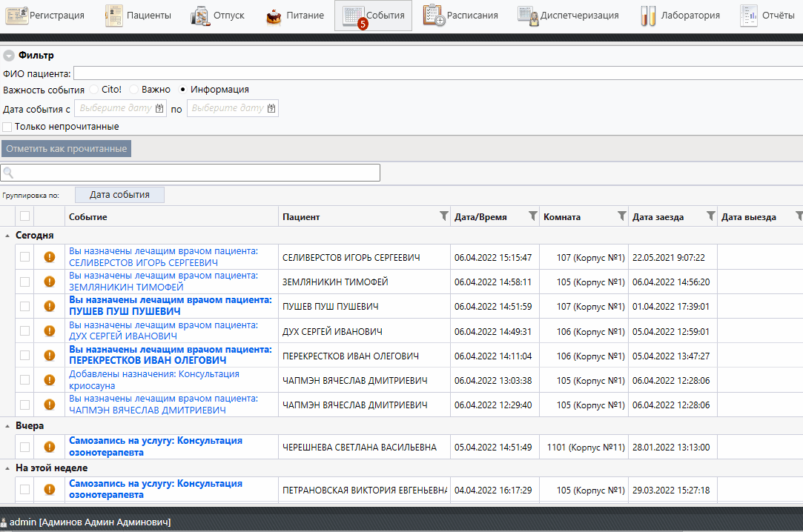Viewport: 803px width, 532px height.
Task: Click into the ФИО пациента input field
Action: point(437,73)
